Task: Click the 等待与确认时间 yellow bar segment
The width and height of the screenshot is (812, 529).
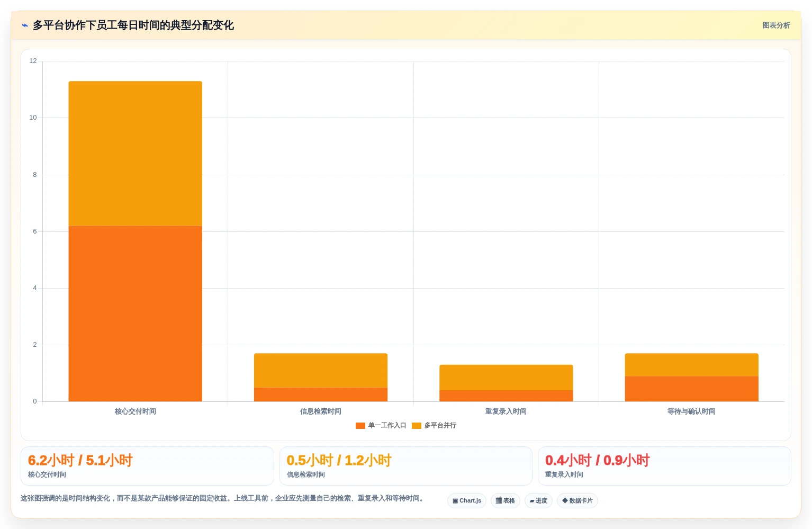Action: [x=691, y=365]
